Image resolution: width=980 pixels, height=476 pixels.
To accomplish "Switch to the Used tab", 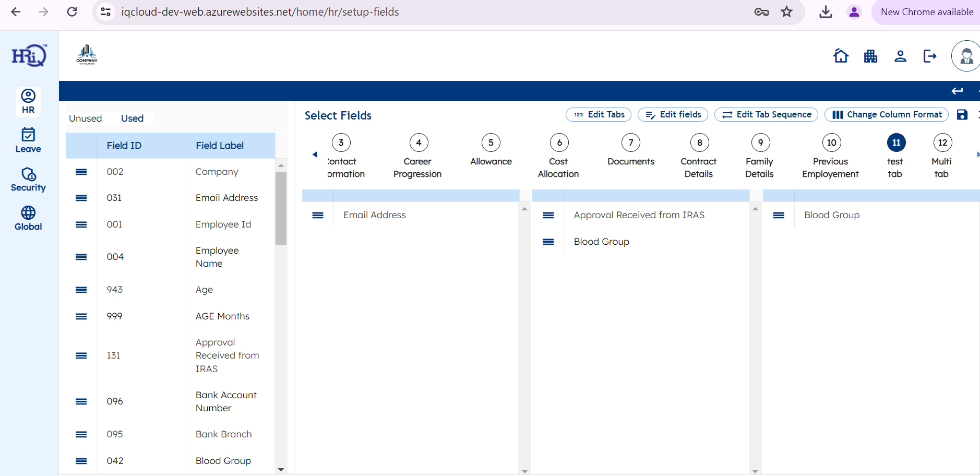I will click(132, 118).
